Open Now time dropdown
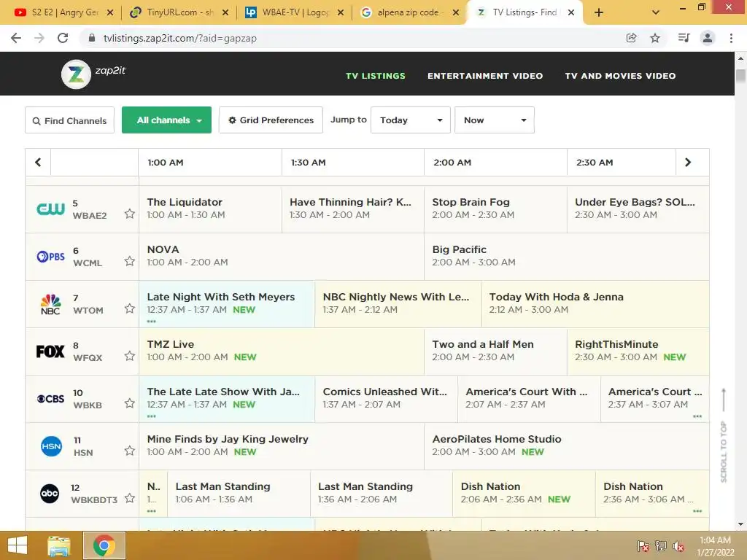Viewport: 747px width, 560px height. pyautogui.click(x=494, y=120)
